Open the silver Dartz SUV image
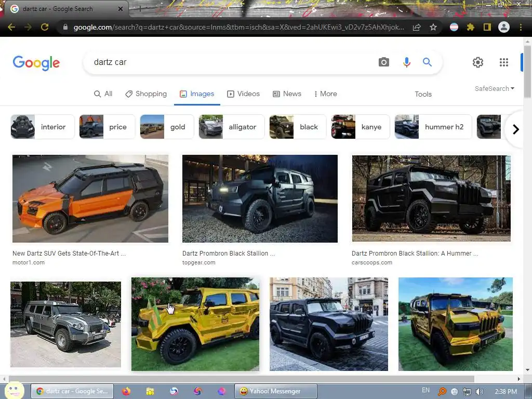 tap(65, 324)
